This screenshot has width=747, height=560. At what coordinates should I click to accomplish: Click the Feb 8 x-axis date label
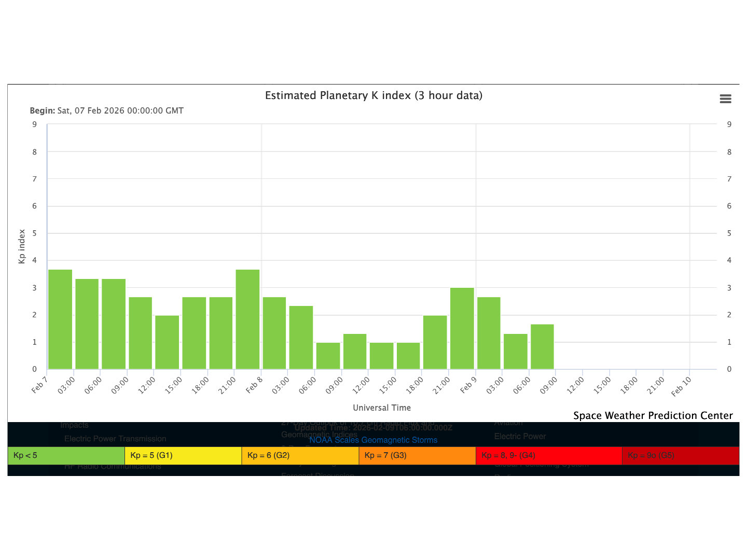click(254, 385)
